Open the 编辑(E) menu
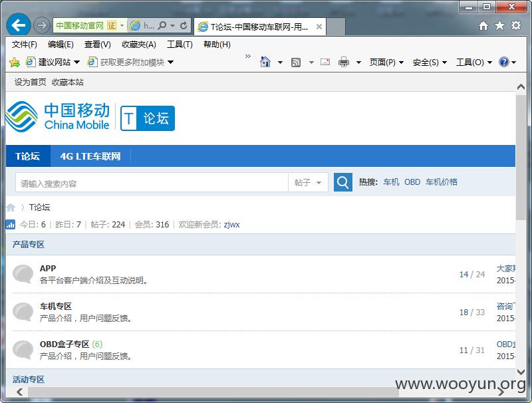Screen dimensions: 532x403 coord(61,45)
